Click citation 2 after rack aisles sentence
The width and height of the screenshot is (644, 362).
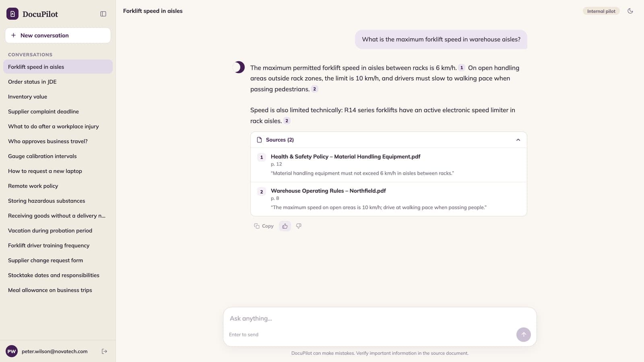click(x=287, y=121)
